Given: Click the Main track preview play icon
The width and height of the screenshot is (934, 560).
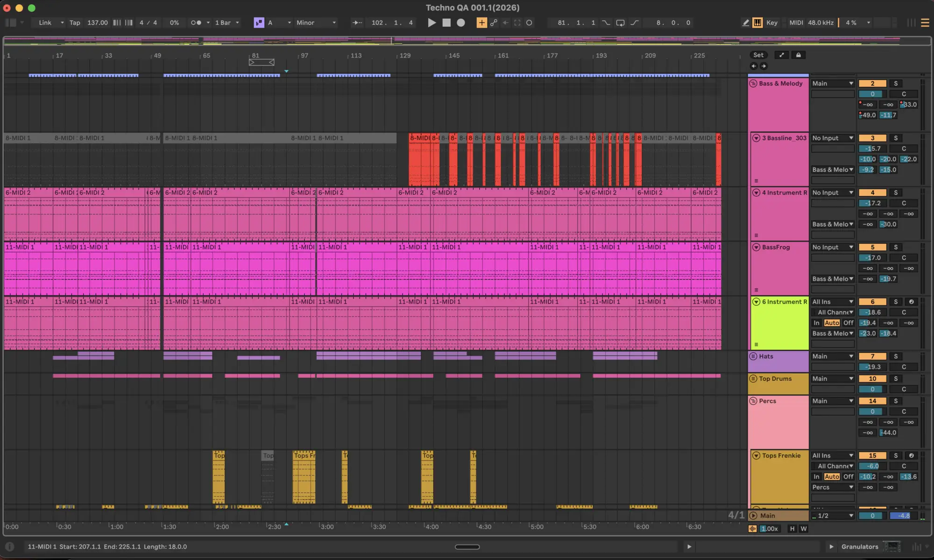Looking at the screenshot, I should 753,516.
